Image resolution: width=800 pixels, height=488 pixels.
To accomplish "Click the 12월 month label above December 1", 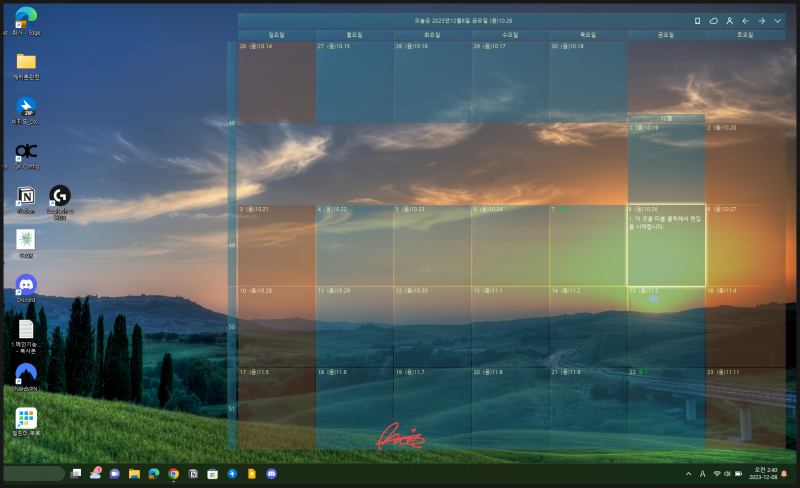I will point(666,118).
